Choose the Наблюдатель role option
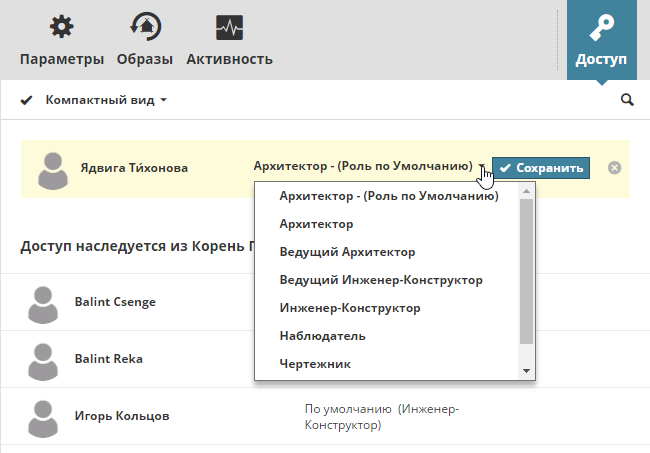The height and width of the screenshot is (453, 650). coord(322,336)
